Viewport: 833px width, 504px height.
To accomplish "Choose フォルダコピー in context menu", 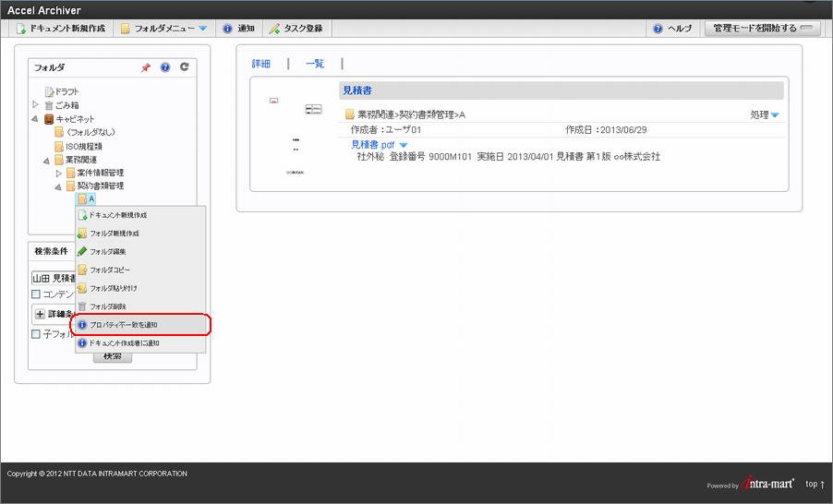I will coord(140,270).
